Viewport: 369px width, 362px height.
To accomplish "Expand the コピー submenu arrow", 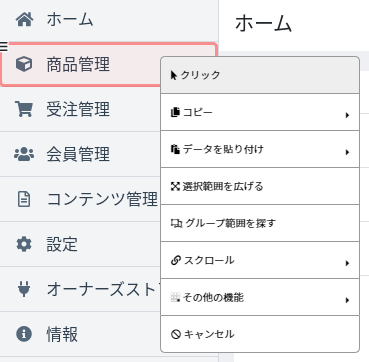I will pos(347,115).
